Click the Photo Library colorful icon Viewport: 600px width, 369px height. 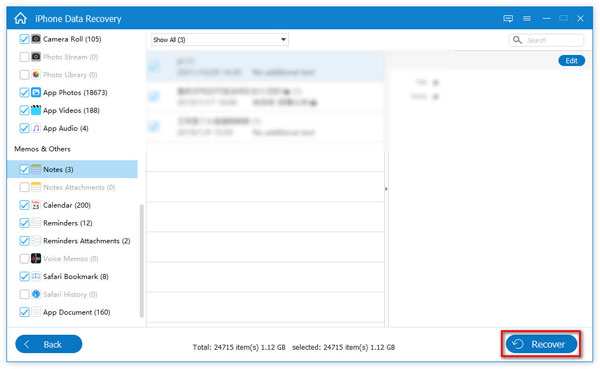(36, 75)
